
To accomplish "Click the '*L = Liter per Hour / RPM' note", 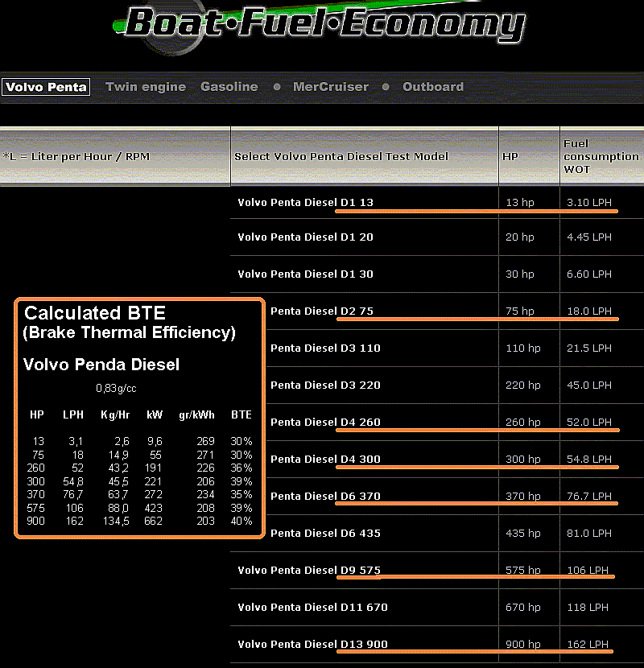I will (x=76, y=156).
